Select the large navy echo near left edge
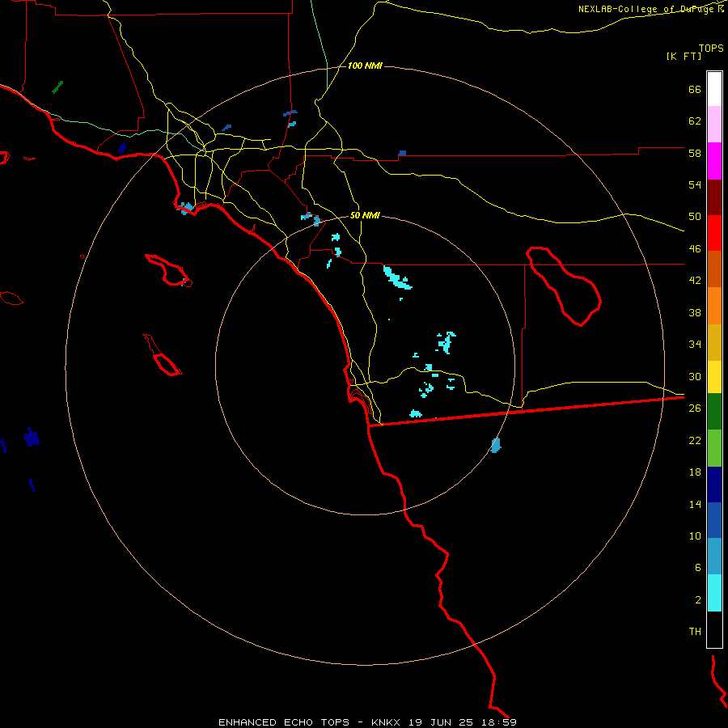Viewport: 728px width, 728px height. coord(32,437)
